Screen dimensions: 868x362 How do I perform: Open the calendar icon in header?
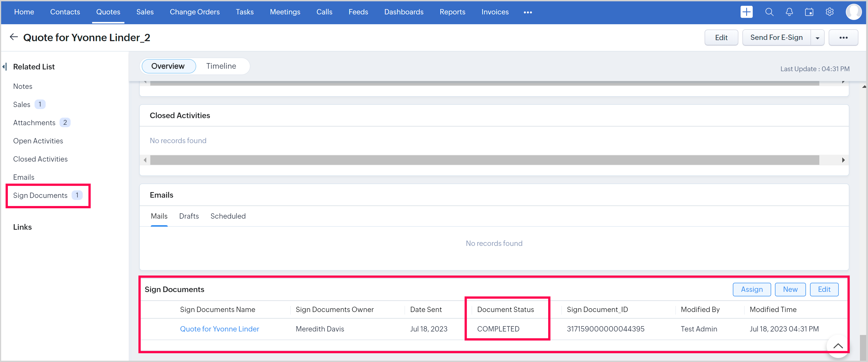coord(809,12)
